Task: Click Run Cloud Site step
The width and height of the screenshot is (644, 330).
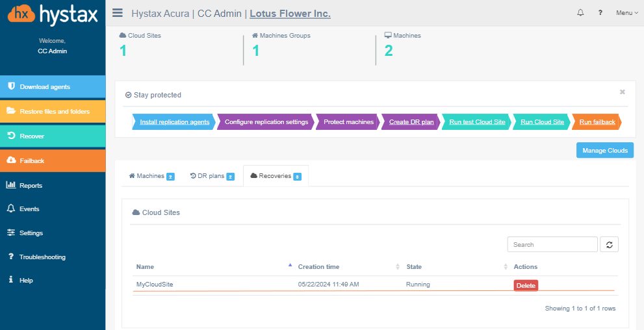Action: pyautogui.click(x=542, y=122)
